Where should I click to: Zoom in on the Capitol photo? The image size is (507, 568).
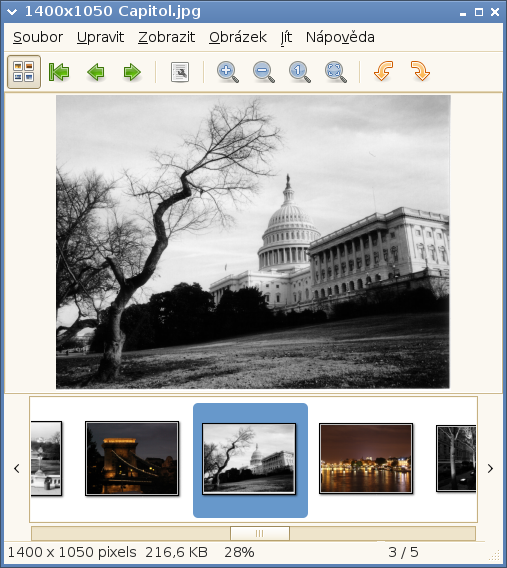click(228, 72)
